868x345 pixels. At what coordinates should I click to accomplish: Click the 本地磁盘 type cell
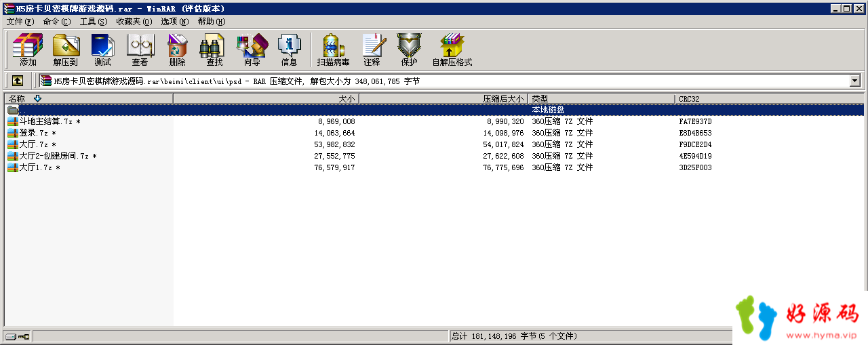click(548, 110)
